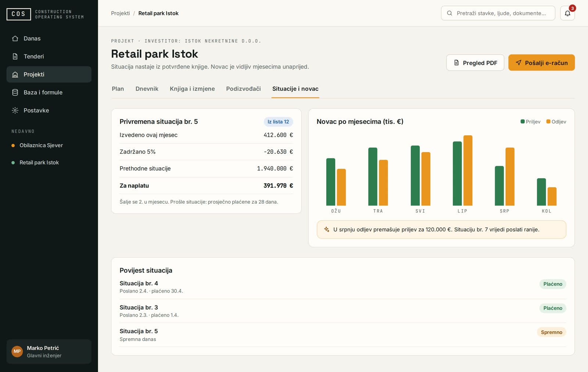Click Pošalji e-račun button
This screenshot has width=588, height=372.
[542, 63]
